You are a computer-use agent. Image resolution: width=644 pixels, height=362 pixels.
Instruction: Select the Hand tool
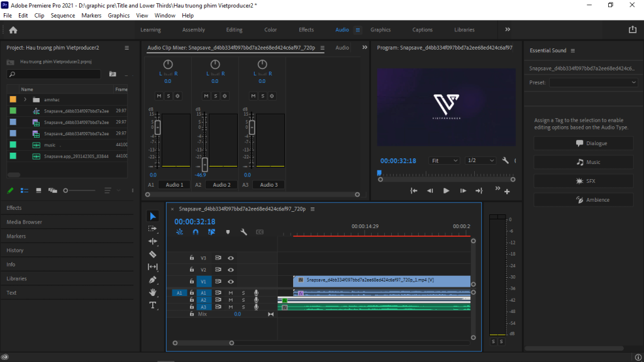(153, 292)
